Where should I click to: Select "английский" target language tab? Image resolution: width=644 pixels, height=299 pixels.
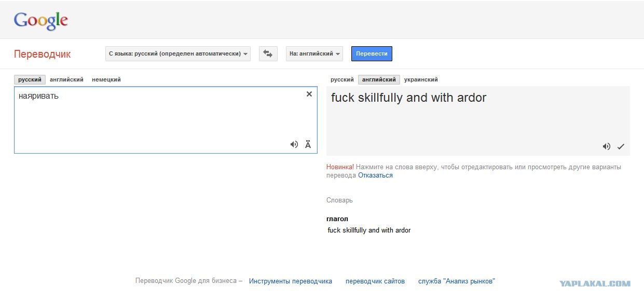[x=379, y=79]
